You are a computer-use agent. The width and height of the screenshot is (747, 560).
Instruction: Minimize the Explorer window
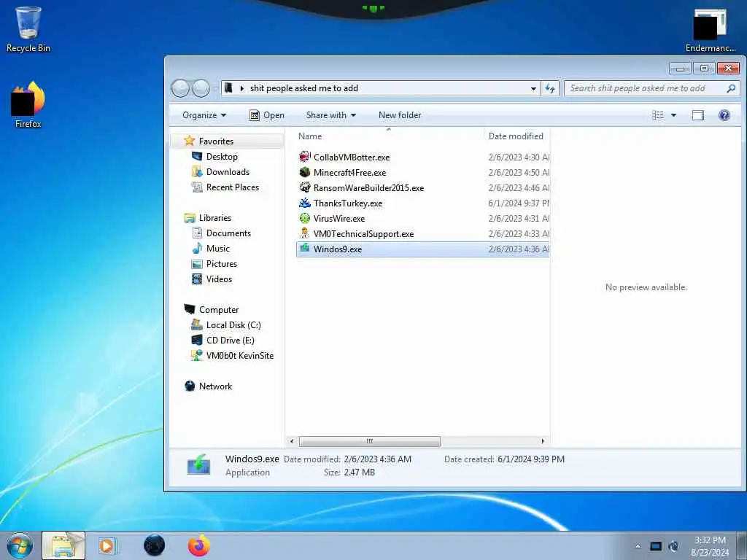[x=680, y=69]
